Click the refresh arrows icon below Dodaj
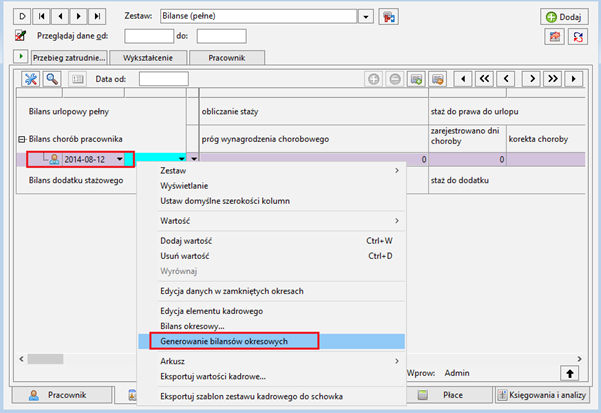The height and width of the screenshot is (413, 601). tap(578, 37)
